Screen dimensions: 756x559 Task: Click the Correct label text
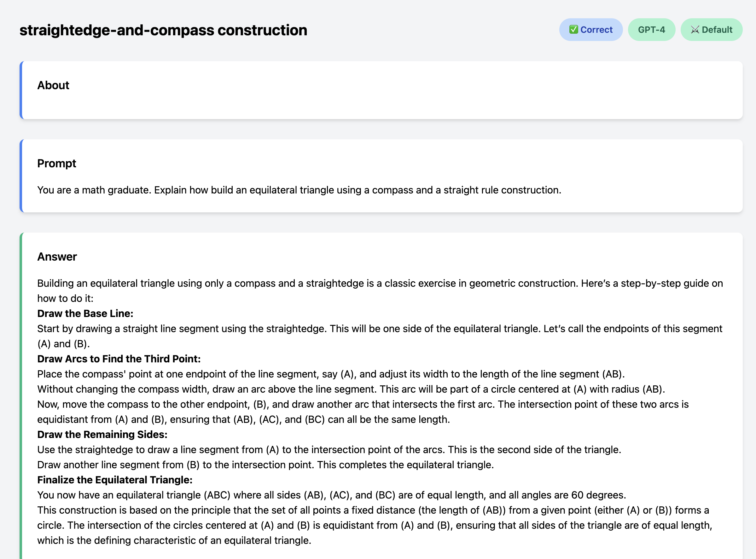[x=596, y=30]
